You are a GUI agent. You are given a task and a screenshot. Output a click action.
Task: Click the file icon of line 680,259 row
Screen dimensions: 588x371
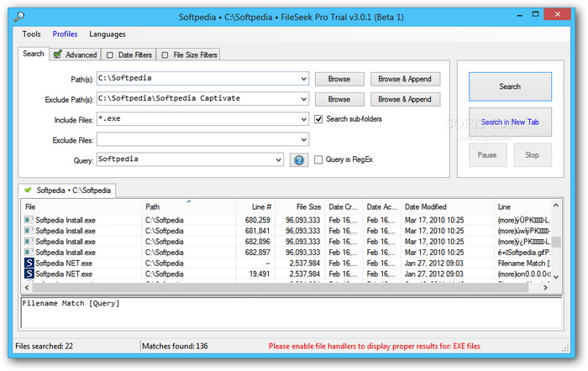pyautogui.click(x=29, y=220)
